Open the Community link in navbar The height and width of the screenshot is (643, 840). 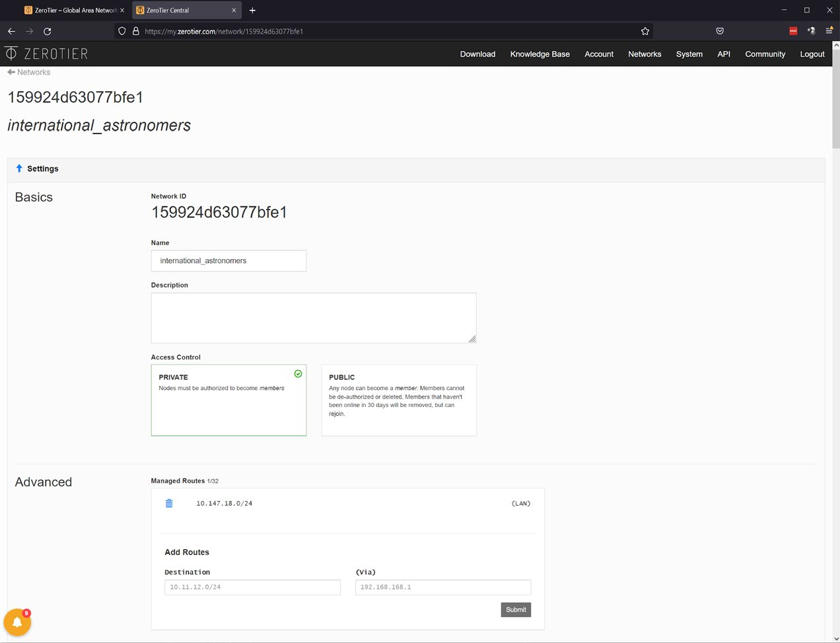765,54
